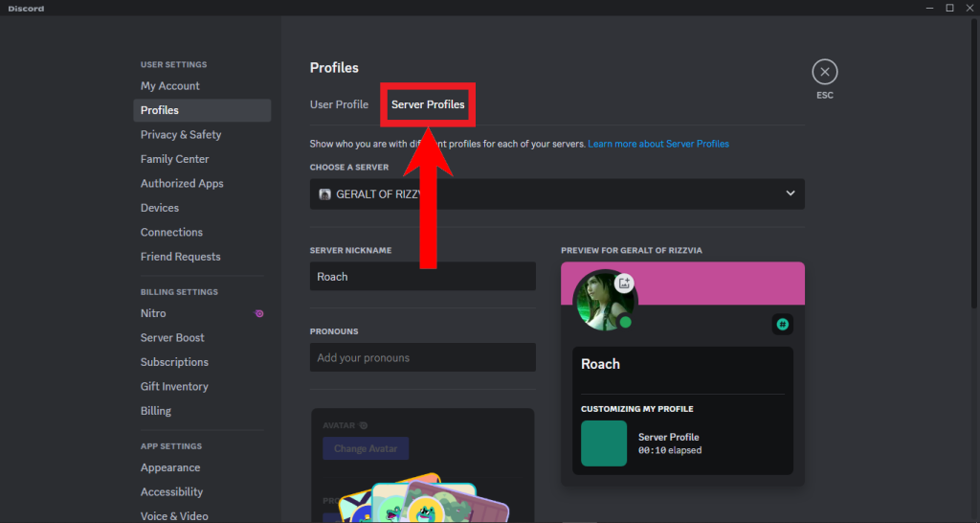The image size is (980, 523).
Task: Click the 00:10 elapsed text
Action: (x=670, y=450)
